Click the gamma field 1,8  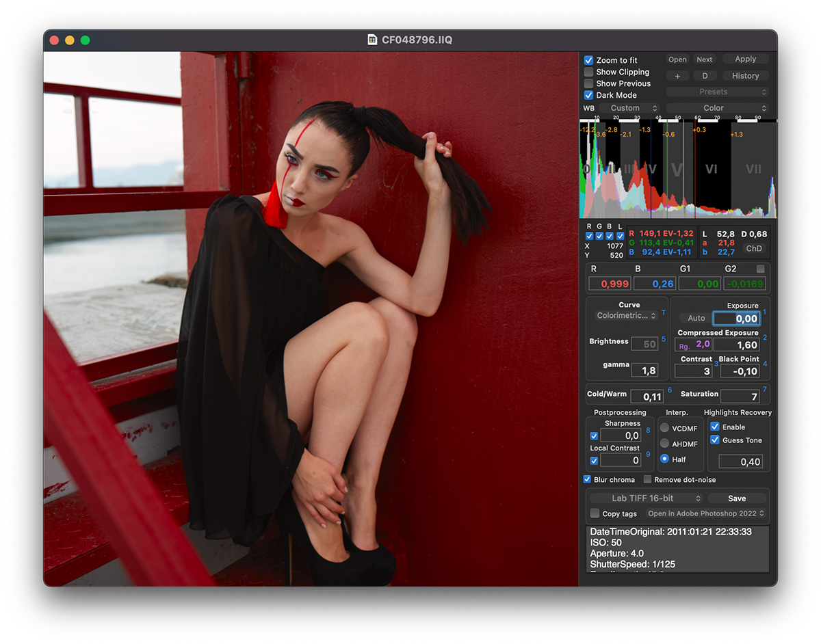coord(644,370)
